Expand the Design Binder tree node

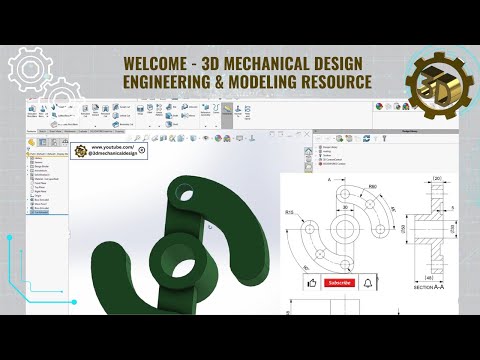coord(28,166)
